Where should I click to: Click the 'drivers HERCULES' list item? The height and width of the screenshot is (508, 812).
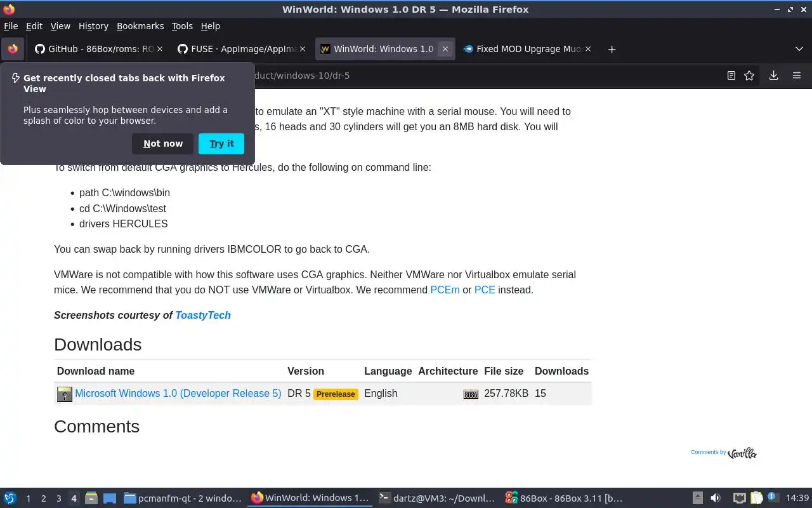tap(124, 224)
